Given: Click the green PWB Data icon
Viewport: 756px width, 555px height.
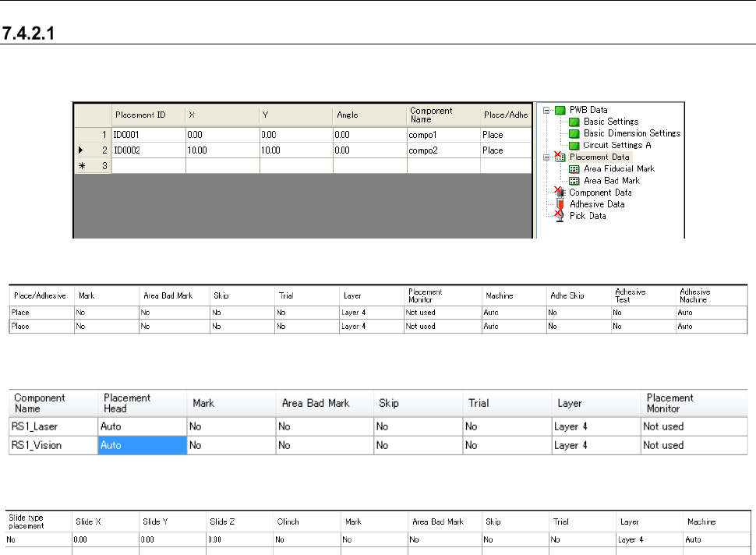Looking at the screenshot, I should click(x=559, y=110).
